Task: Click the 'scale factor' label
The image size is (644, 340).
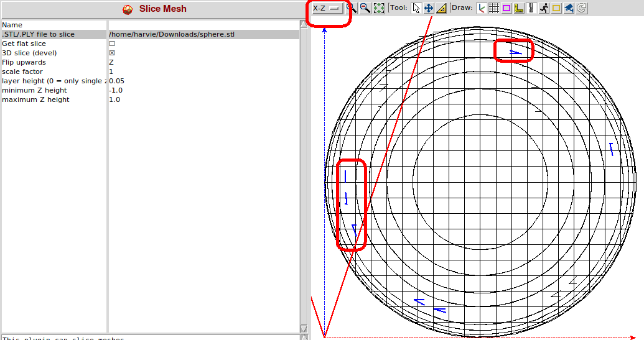Action: coord(22,71)
